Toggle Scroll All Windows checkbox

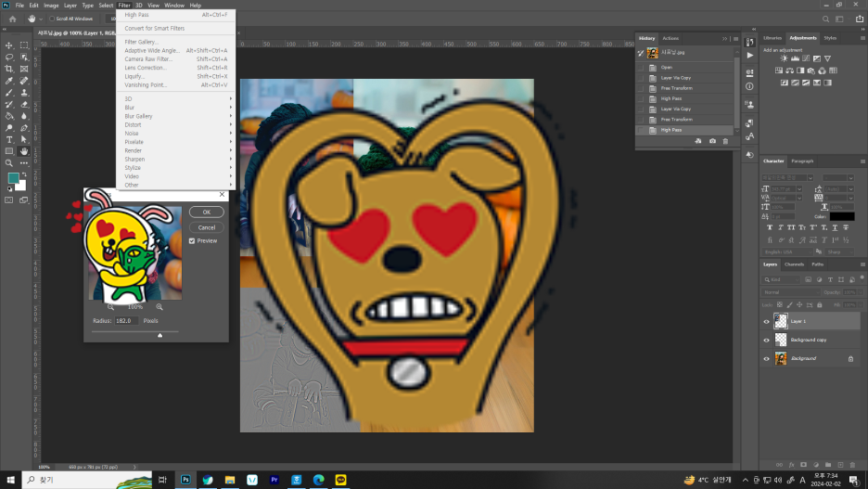click(52, 19)
